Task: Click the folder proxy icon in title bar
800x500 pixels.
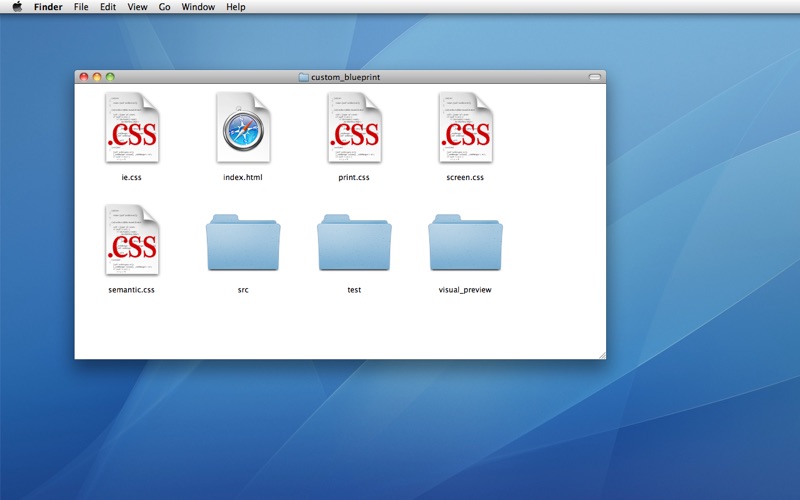Action: tap(304, 77)
